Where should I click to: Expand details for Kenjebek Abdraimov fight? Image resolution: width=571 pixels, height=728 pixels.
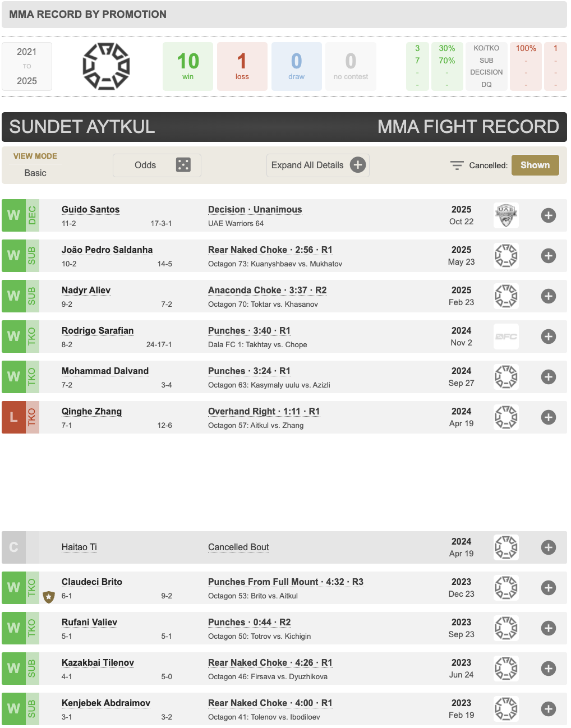coord(548,709)
